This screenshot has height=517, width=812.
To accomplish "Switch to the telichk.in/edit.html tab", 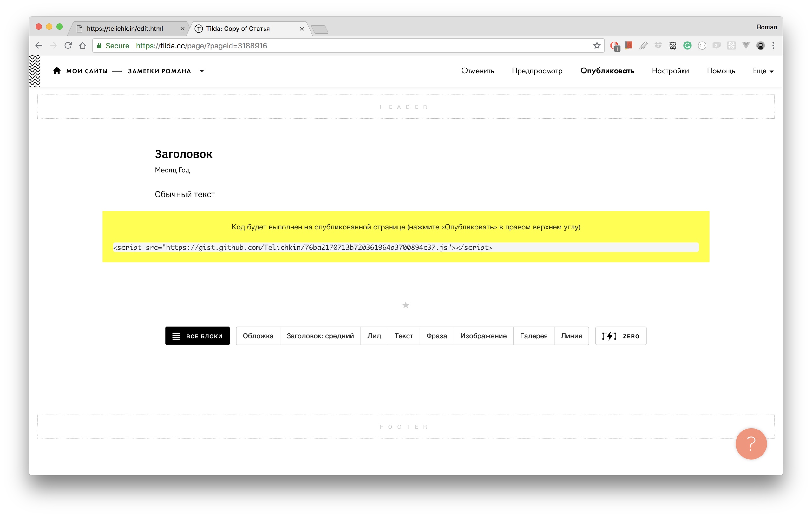I will click(x=128, y=29).
